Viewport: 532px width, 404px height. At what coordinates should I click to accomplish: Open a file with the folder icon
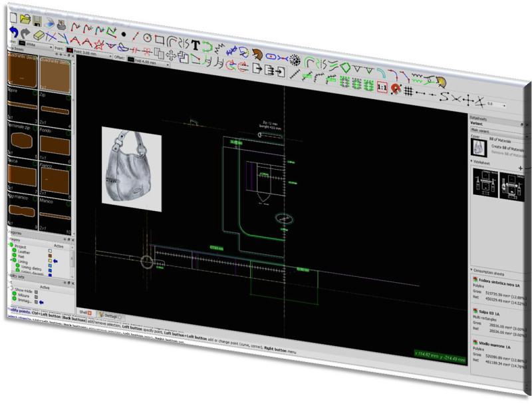click(x=25, y=19)
